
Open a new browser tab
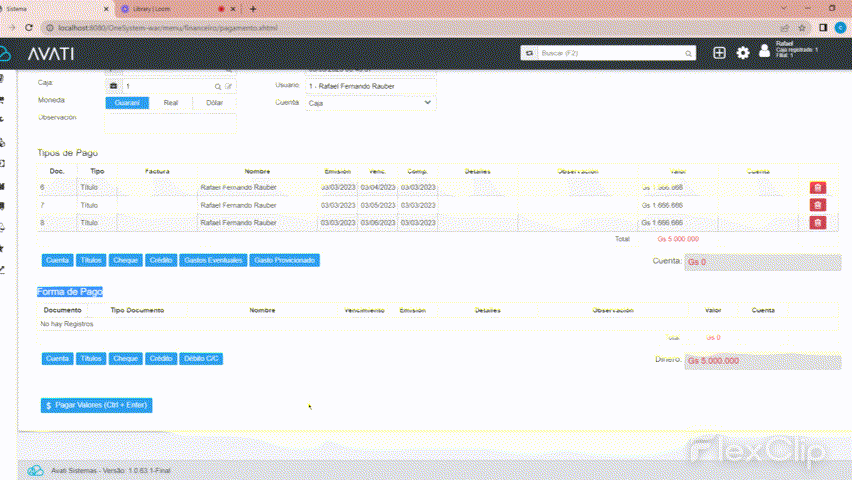pos(253,9)
